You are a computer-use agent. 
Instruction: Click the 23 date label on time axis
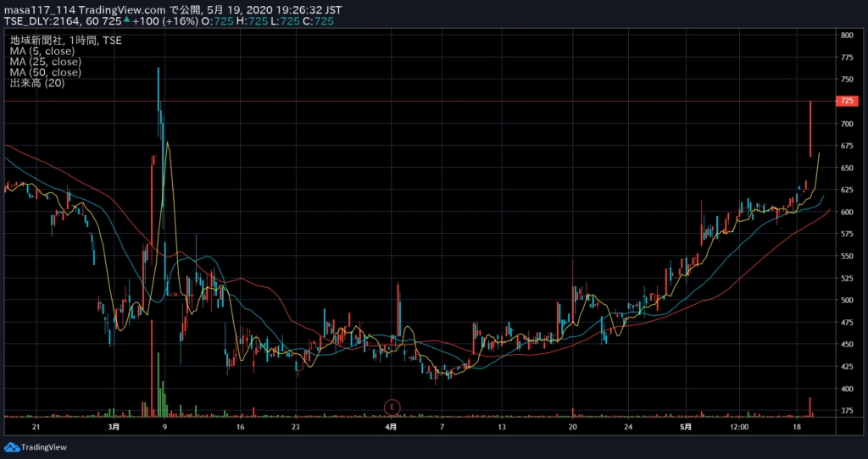tap(295, 426)
